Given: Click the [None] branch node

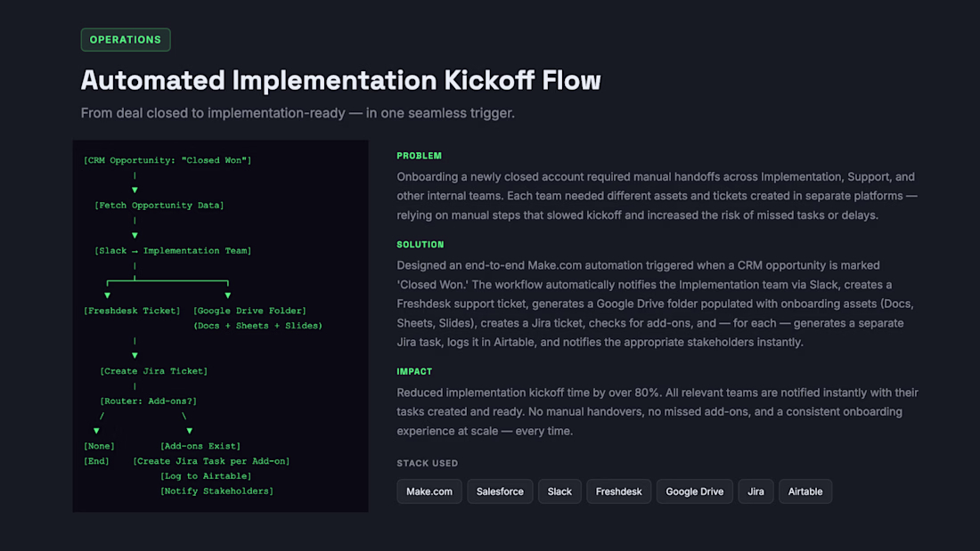Looking at the screenshot, I should (x=100, y=446).
